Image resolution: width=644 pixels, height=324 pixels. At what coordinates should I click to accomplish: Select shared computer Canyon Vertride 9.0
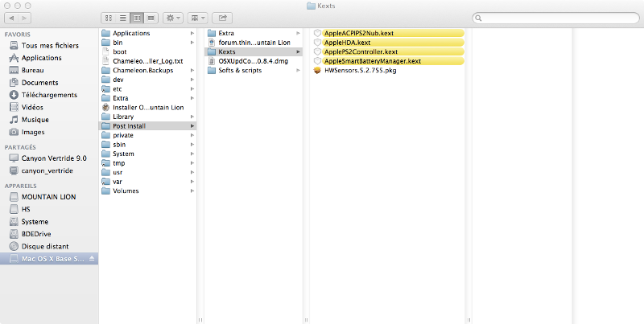49,158
